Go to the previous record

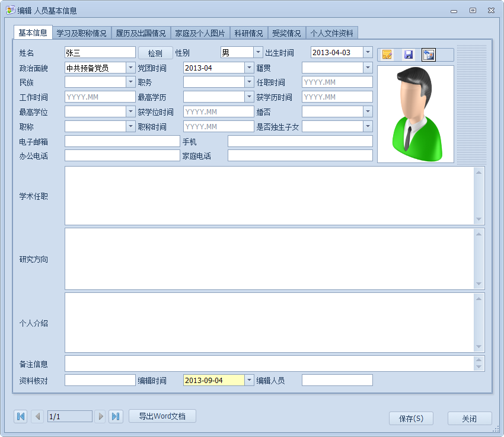coord(37,416)
